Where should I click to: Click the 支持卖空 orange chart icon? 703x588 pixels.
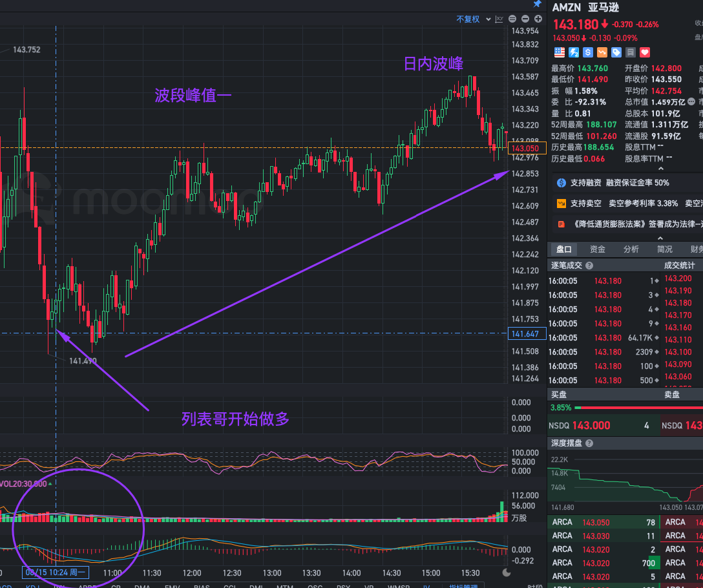click(561, 204)
